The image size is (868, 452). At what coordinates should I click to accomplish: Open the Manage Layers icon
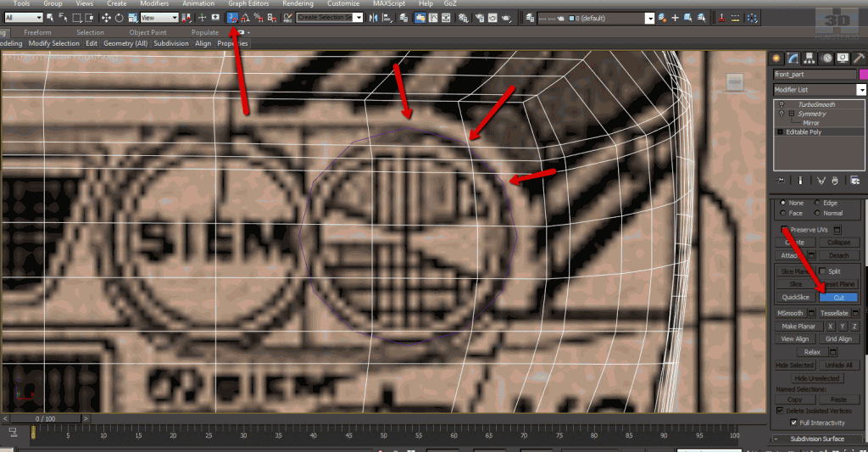[x=403, y=18]
